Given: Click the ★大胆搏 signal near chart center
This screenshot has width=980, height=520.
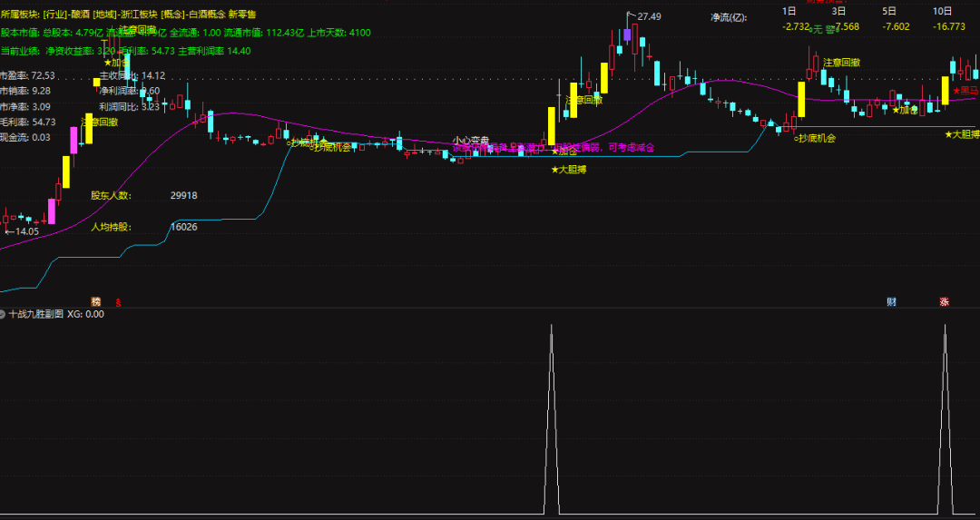Looking at the screenshot, I should (569, 170).
